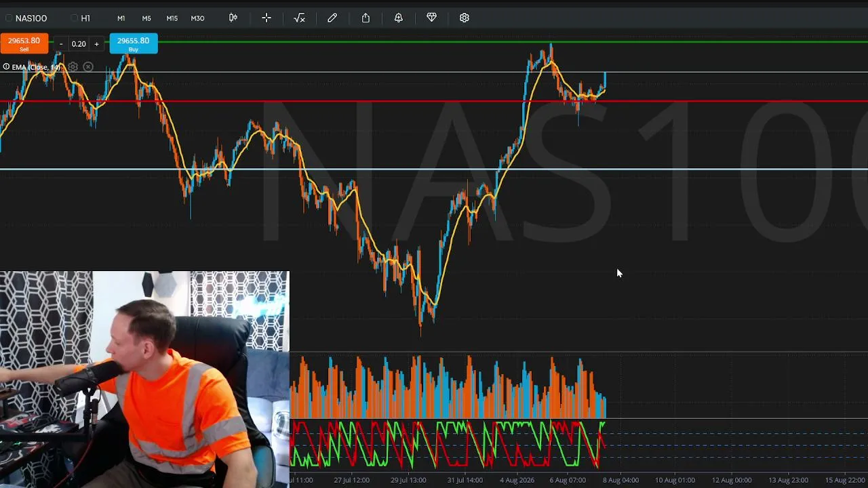Click the 8 Aug 04:00 time label
This screenshot has width=868, height=488.
(620, 480)
